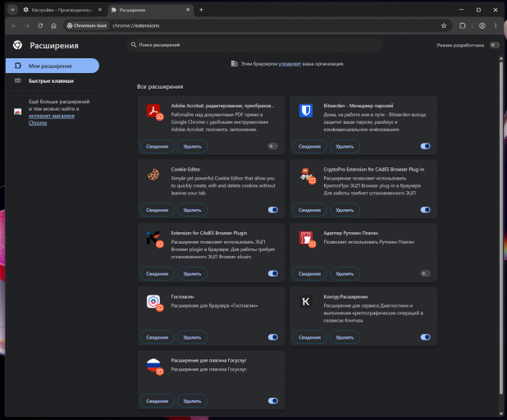
Task: Click Удалить for Контур.Расширение
Action: 345,337
